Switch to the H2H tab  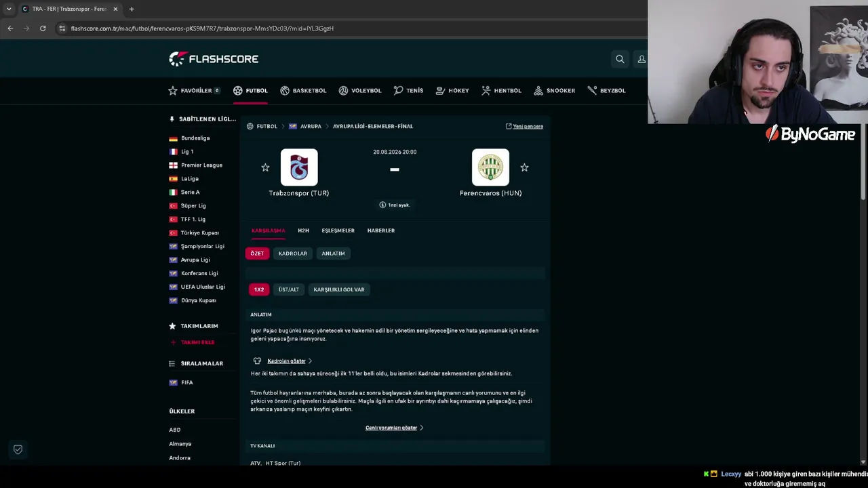tap(303, 230)
